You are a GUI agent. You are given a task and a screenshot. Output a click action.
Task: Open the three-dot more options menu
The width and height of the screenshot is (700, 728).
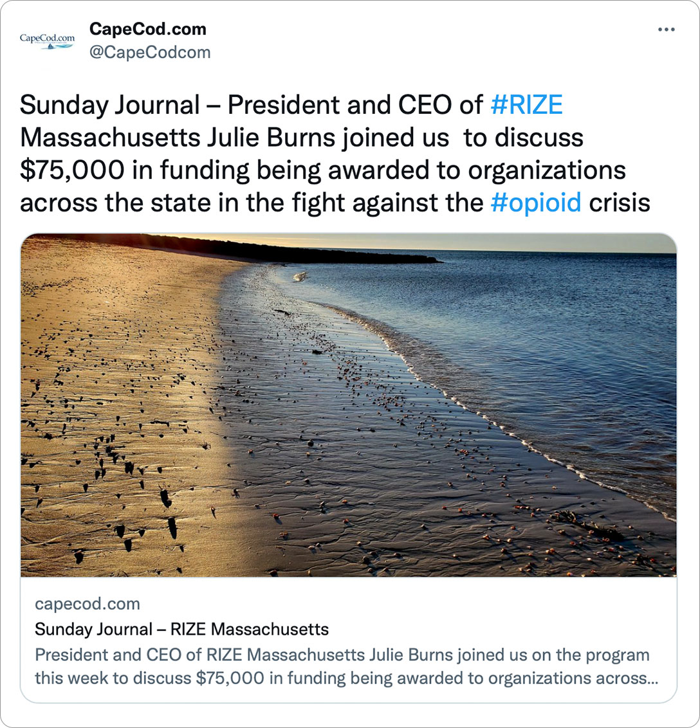click(x=666, y=29)
